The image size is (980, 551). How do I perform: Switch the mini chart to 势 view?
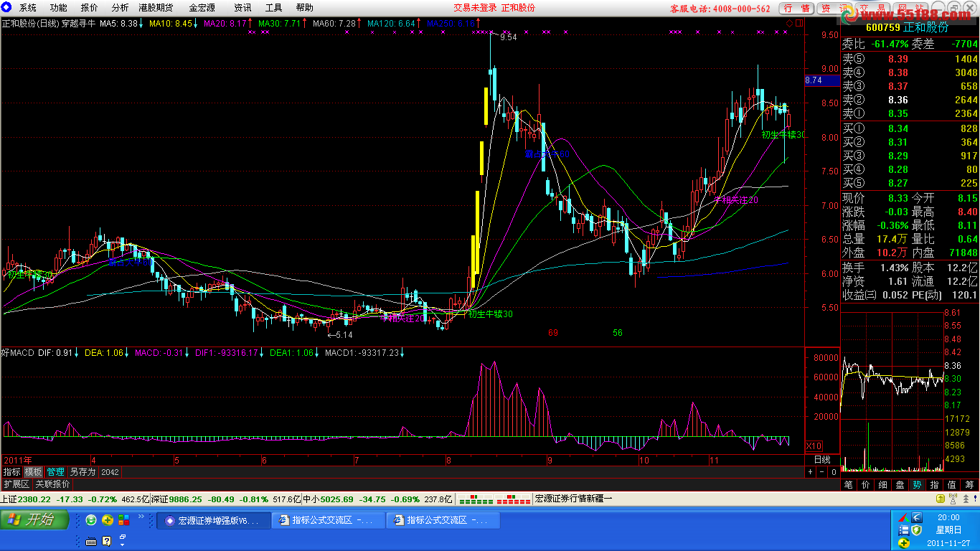tap(918, 485)
